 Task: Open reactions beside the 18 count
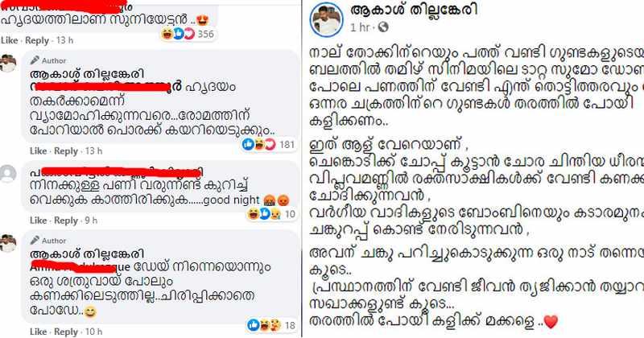[x=265, y=325]
